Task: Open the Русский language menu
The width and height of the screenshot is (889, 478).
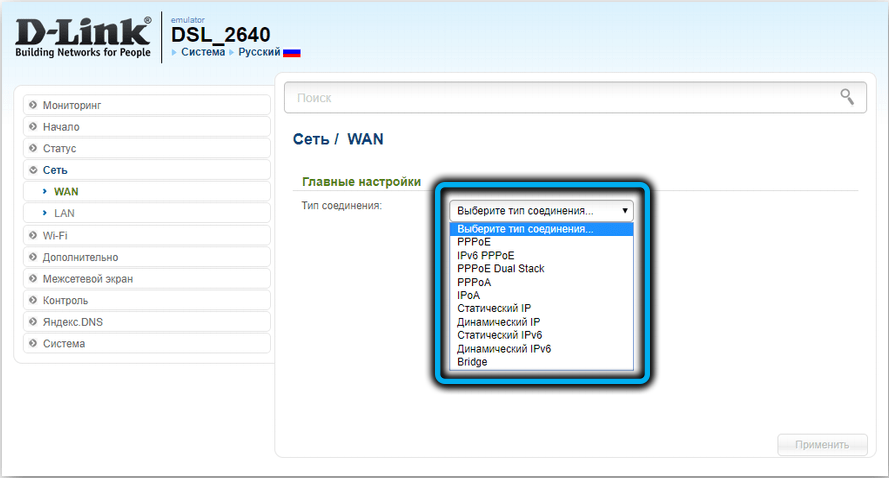Action: [259, 52]
